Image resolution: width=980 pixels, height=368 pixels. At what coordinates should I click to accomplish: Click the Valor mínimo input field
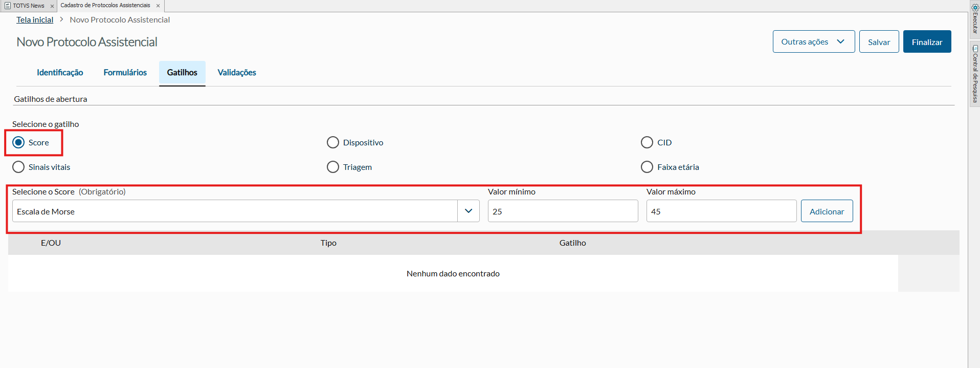point(563,211)
